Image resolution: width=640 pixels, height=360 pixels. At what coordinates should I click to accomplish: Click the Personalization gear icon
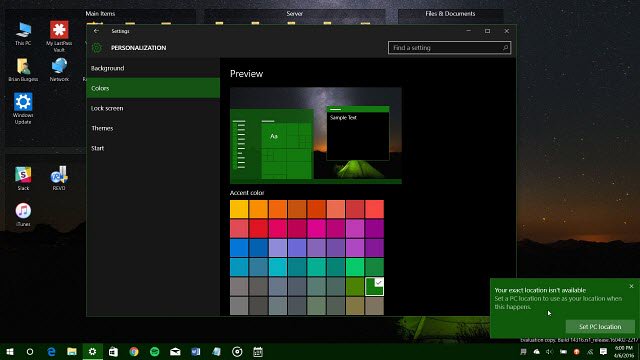[97, 48]
